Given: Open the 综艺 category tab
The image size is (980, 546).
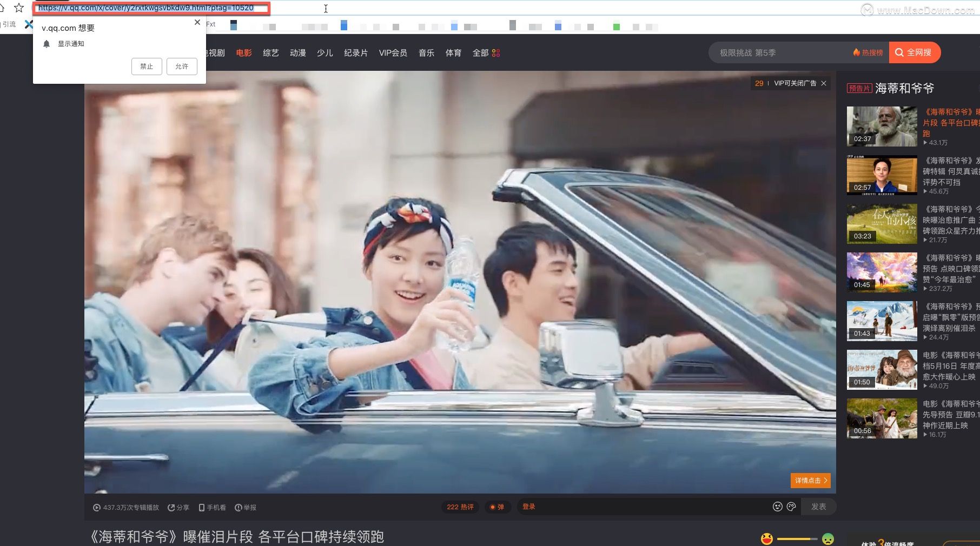Looking at the screenshot, I should pyautogui.click(x=271, y=53).
